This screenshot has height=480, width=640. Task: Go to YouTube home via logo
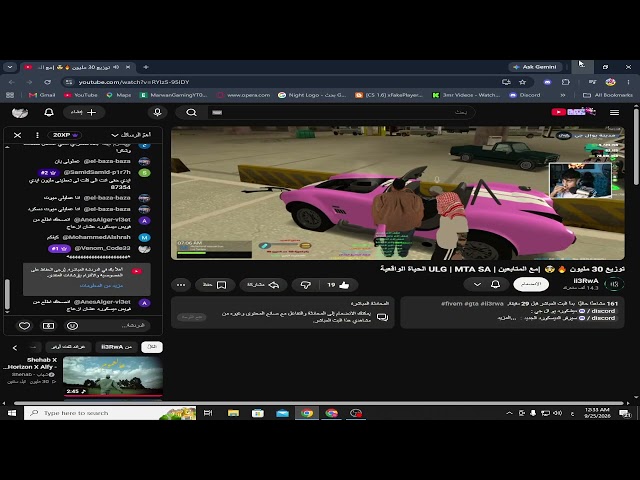(573, 111)
